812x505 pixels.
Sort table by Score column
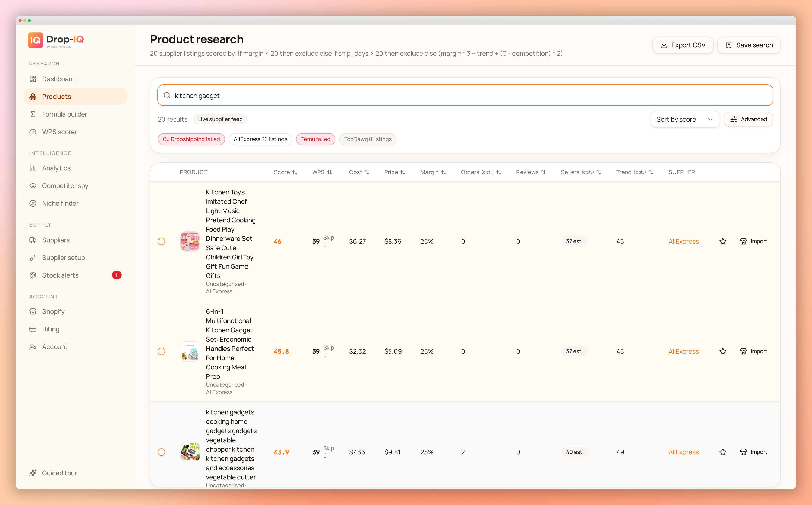pos(285,172)
